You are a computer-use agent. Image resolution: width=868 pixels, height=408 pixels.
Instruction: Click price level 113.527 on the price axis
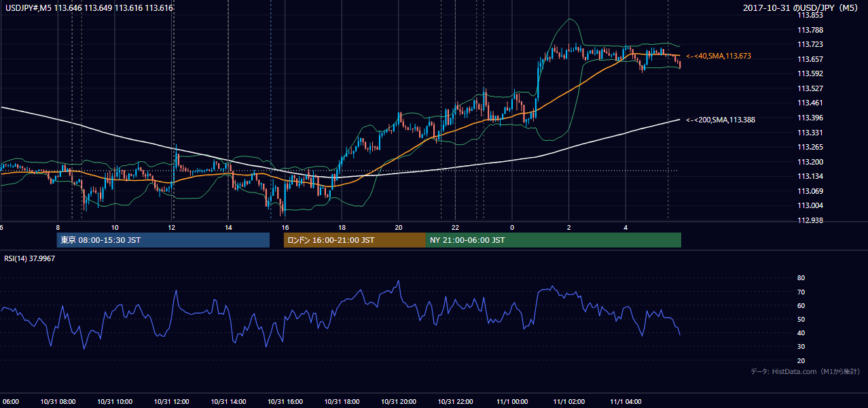(811, 88)
